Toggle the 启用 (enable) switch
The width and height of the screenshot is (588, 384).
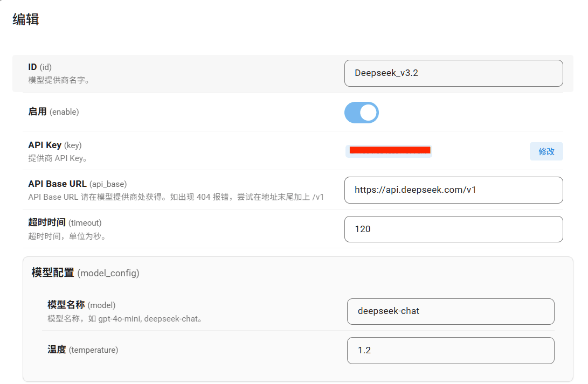pos(362,113)
